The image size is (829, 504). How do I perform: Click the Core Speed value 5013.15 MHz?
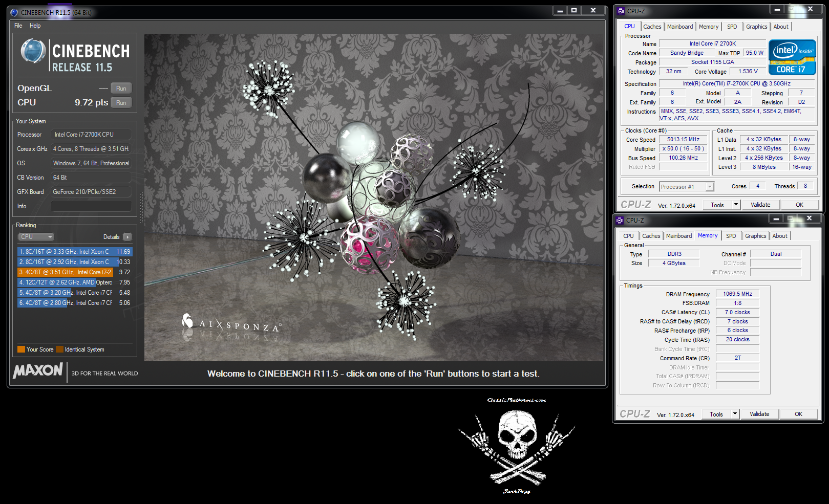683,140
